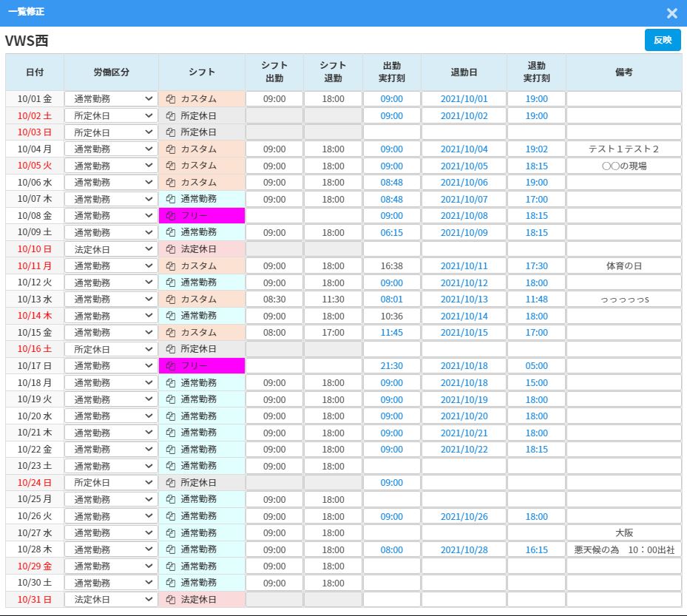Click the 備考 field containing 体育の日
This screenshot has height=616, width=687.
pos(624,266)
